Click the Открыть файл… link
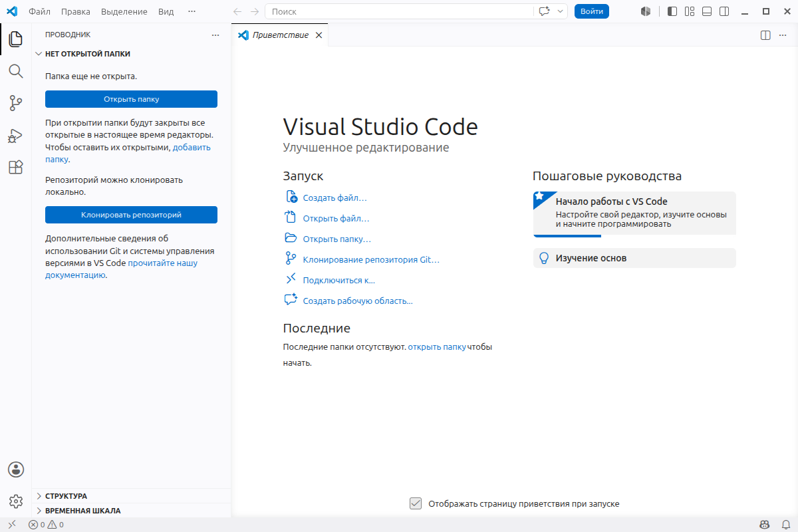The image size is (798, 532). coord(336,219)
